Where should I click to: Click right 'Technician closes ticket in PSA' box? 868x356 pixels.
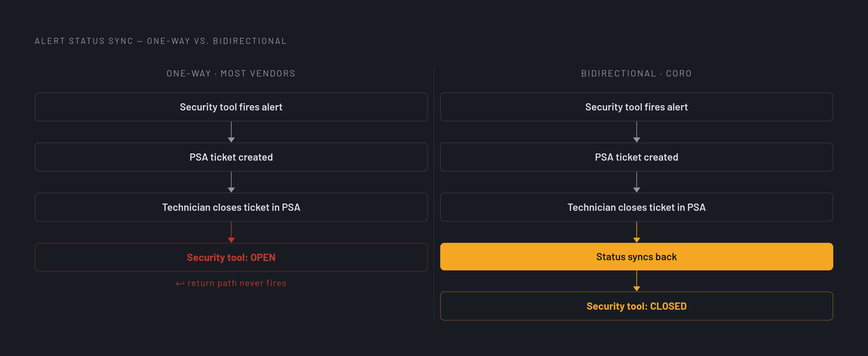coord(637,207)
